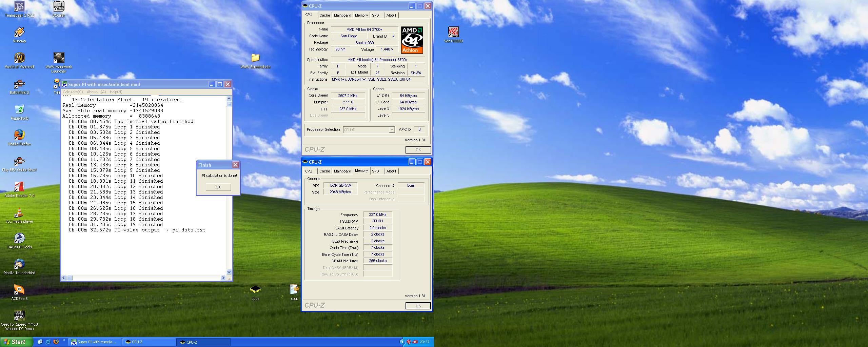Screen dimensions: 868x347
Task: Open VLC media player shortcut
Action: (19, 213)
